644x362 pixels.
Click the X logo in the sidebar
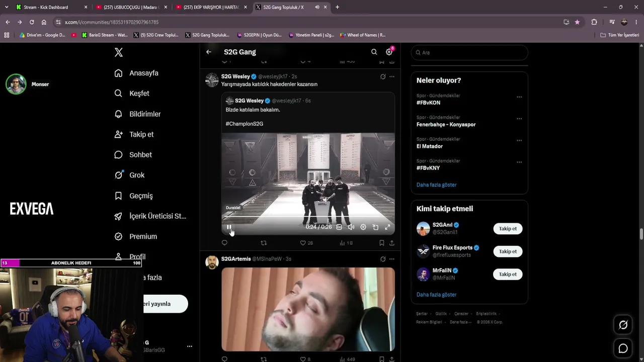pos(119,52)
